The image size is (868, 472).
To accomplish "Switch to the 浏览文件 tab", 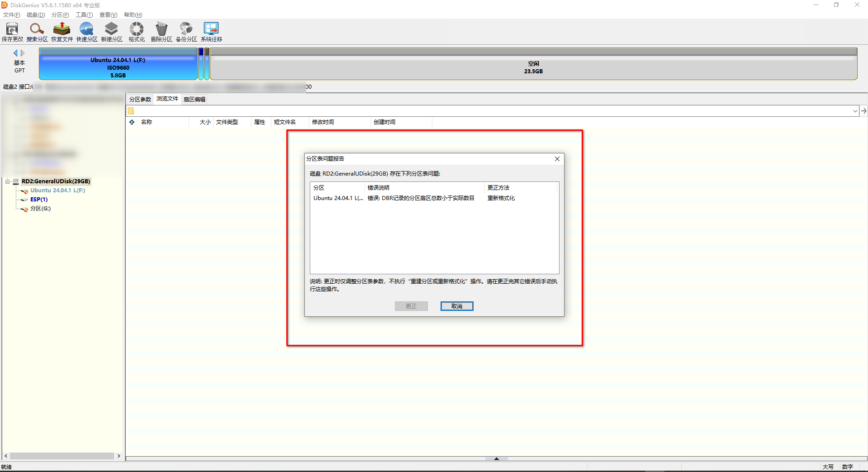I will [167, 99].
